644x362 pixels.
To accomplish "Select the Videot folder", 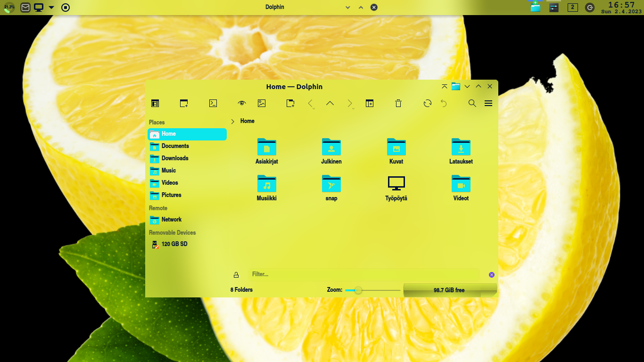I will [x=461, y=188].
